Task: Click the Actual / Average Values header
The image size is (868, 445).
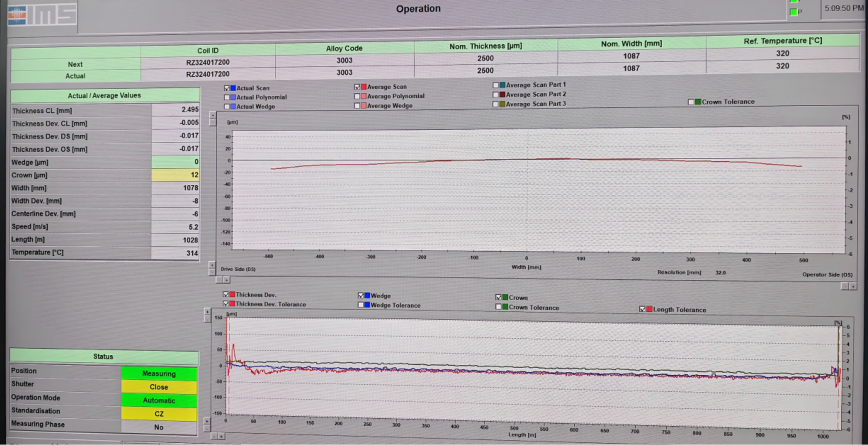Action: tap(104, 95)
